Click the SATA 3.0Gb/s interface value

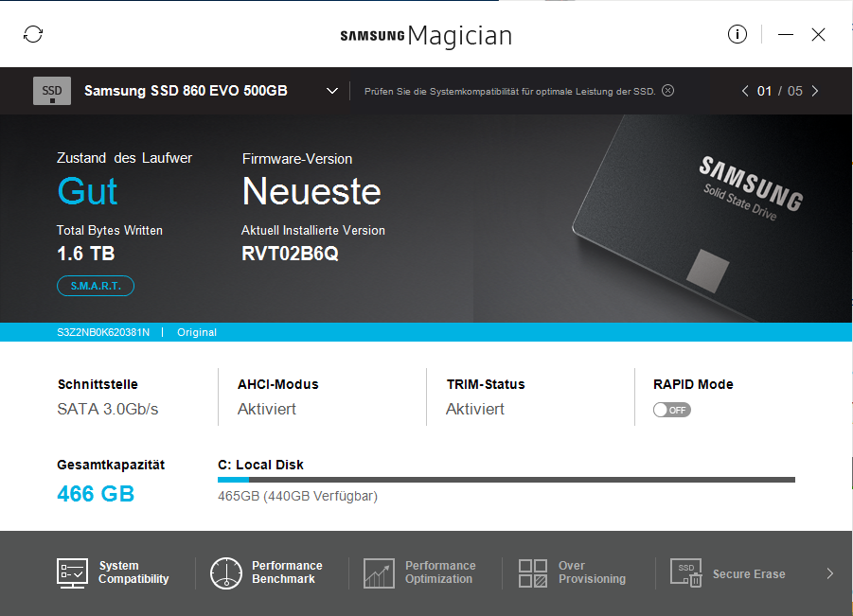click(108, 409)
